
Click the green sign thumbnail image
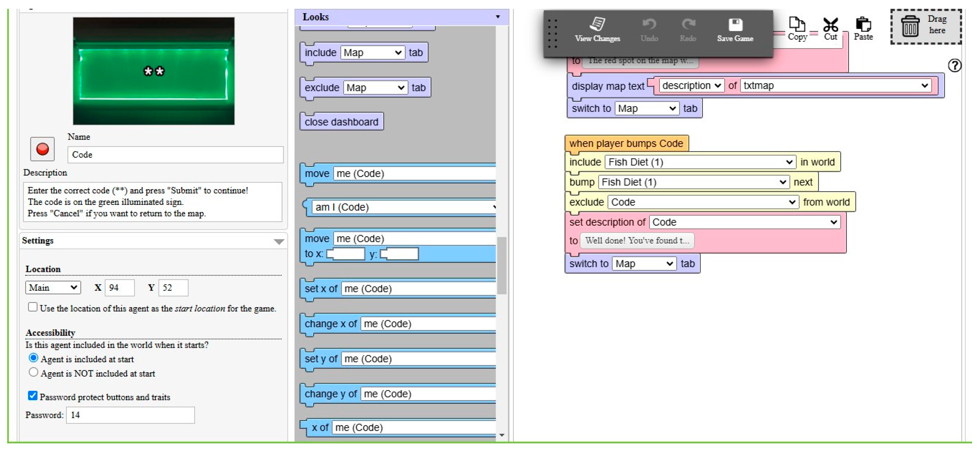click(x=154, y=71)
